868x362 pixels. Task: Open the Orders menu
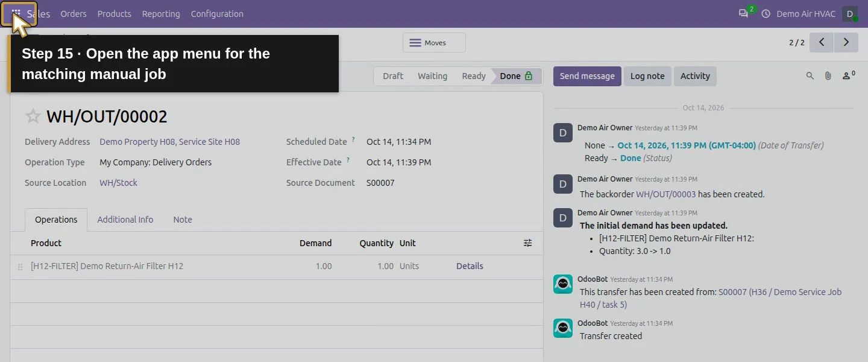pos(74,13)
